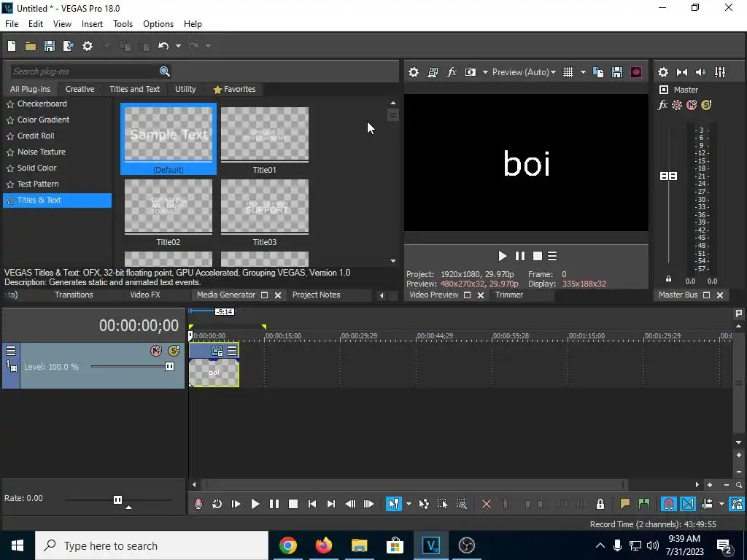Screen dimensions: 747x560
Task: Open split screen view dropdown arrow
Action: (485, 72)
